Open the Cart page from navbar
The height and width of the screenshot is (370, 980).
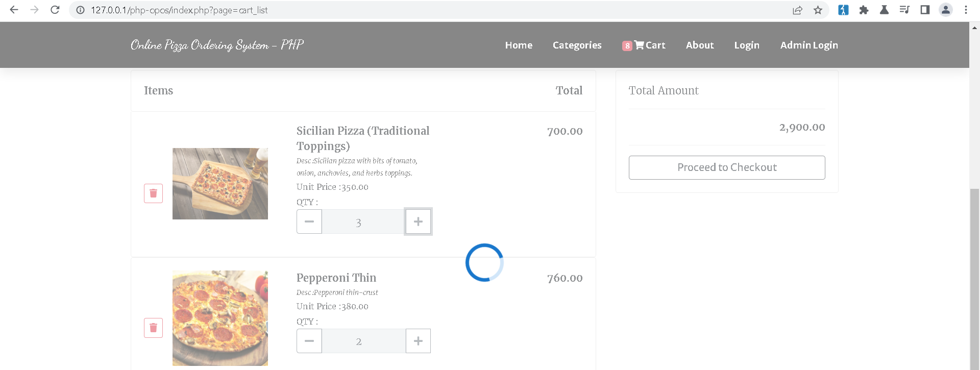click(x=644, y=45)
